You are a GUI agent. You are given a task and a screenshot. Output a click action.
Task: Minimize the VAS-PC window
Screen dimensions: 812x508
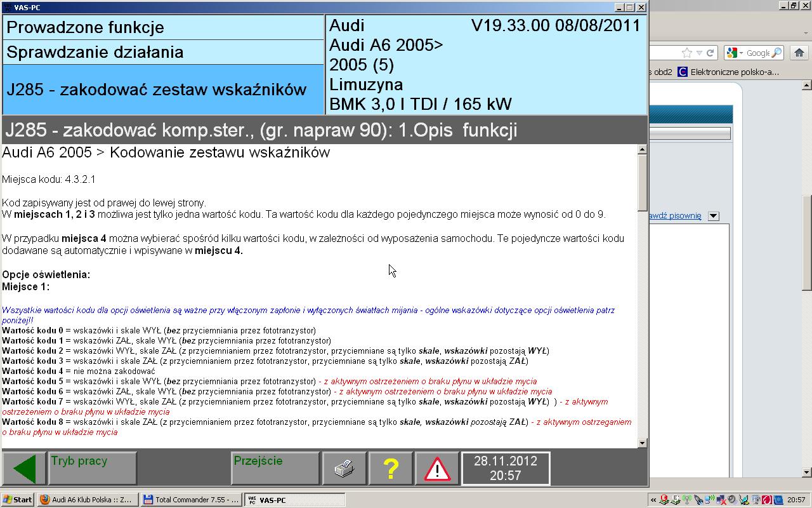point(619,7)
